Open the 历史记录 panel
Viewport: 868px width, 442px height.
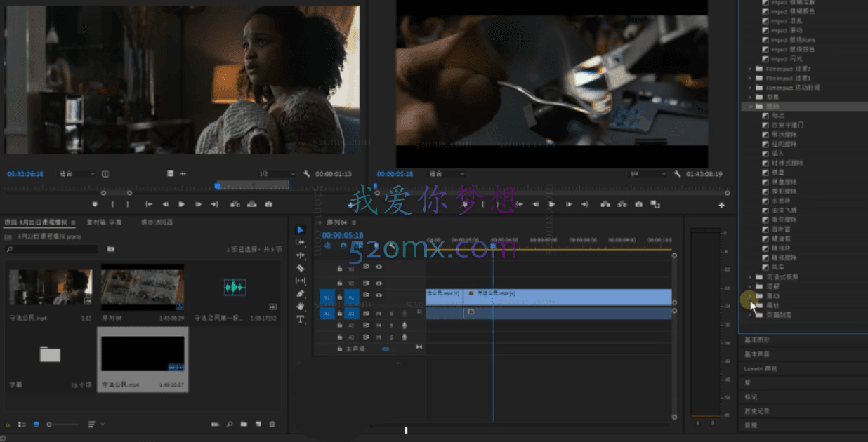(757, 411)
